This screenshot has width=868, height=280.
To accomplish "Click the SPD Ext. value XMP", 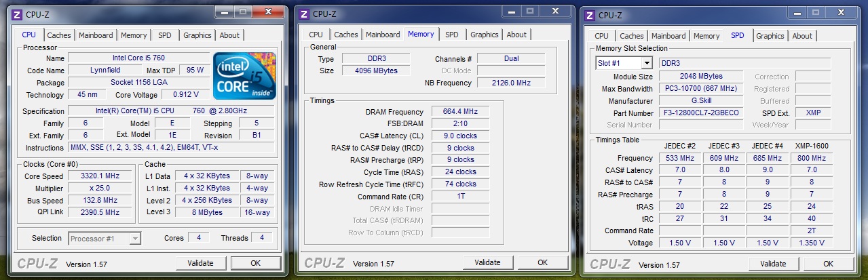I will (813, 113).
